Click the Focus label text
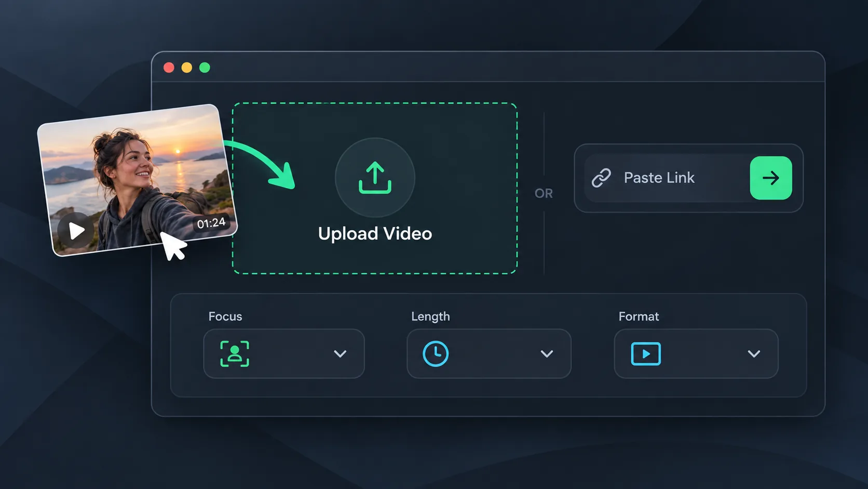 [225, 316]
